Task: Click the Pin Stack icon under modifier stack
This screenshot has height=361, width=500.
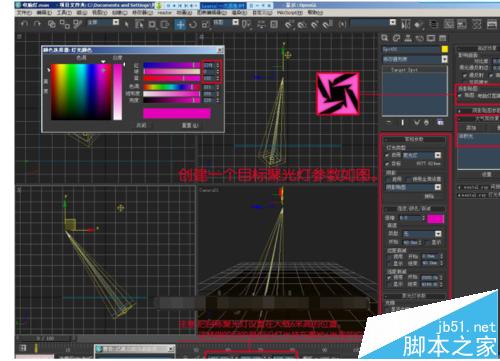Action: click(x=389, y=123)
